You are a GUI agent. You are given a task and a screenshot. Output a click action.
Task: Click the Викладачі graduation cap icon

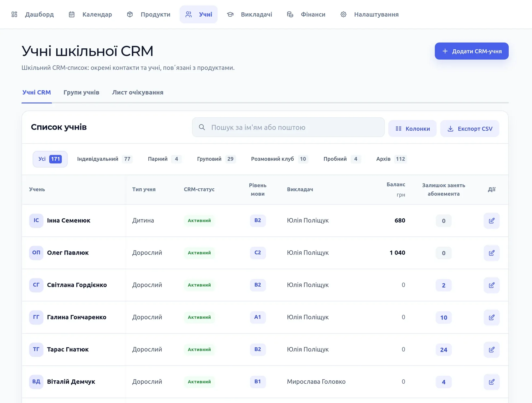230,14
